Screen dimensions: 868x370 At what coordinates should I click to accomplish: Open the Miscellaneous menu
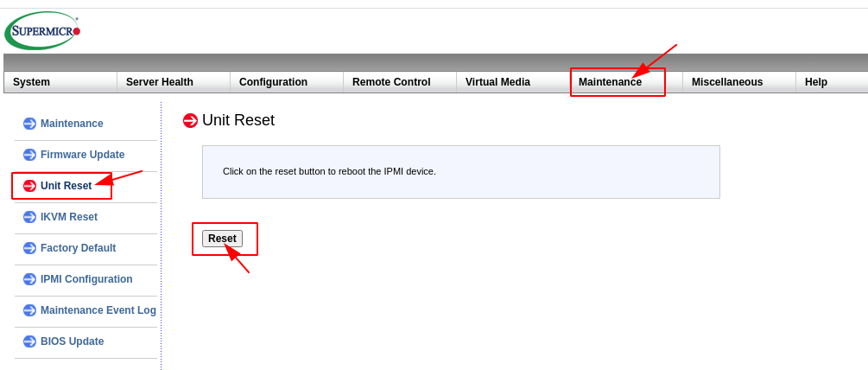point(727,82)
